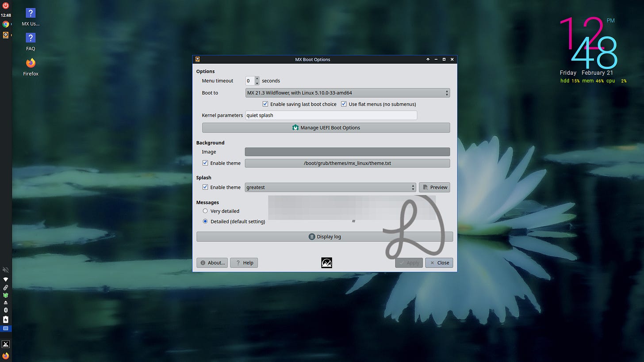Open the Boot to dropdown
This screenshot has height=362, width=644.
348,93
